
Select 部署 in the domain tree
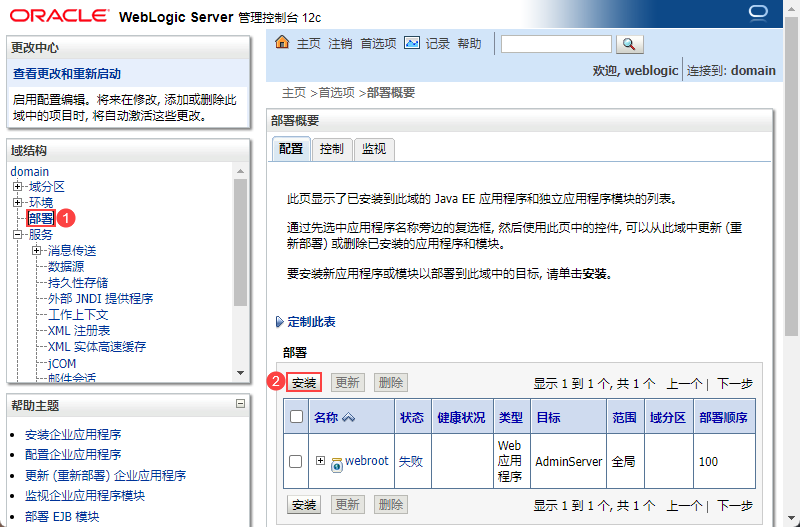coord(41,218)
